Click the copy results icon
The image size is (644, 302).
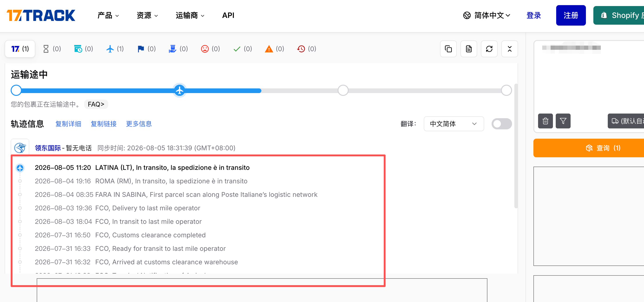pos(448,49)
